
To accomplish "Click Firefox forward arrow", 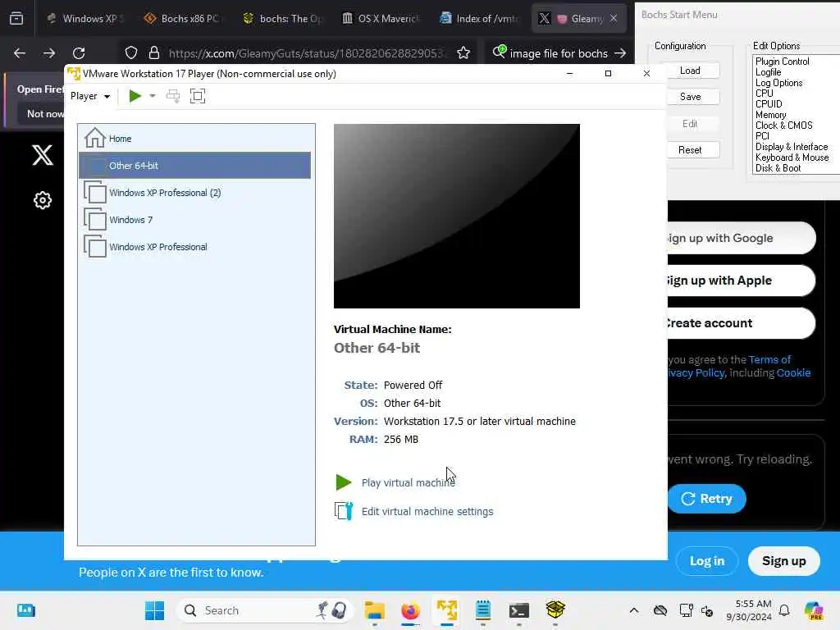I will [49, 53].
